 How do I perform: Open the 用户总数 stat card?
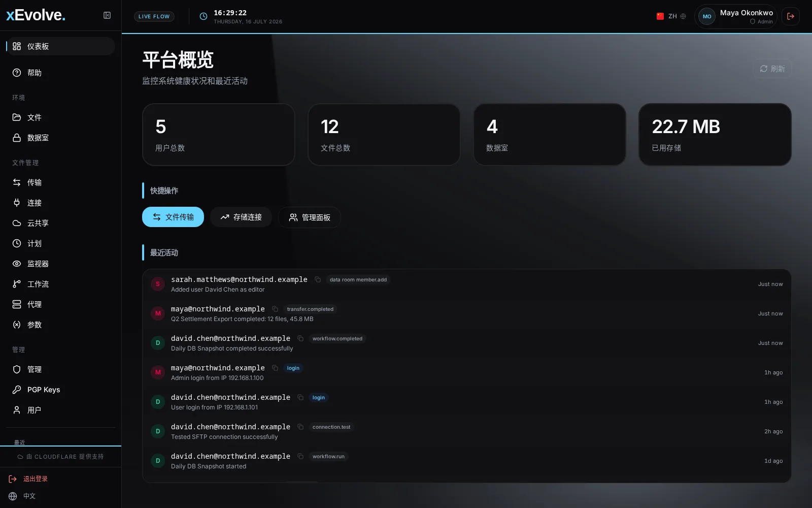pos(219,135)
